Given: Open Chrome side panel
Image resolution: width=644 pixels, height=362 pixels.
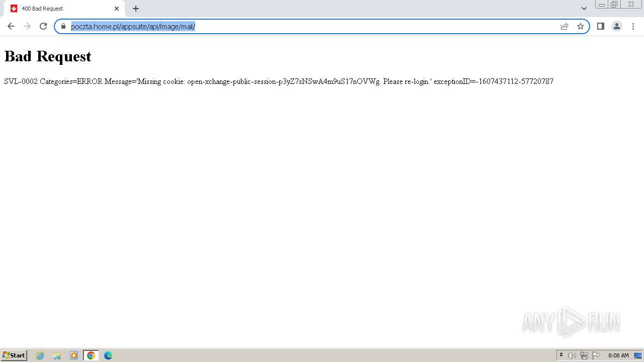Looking at the screenshot, I should (600, 26).
